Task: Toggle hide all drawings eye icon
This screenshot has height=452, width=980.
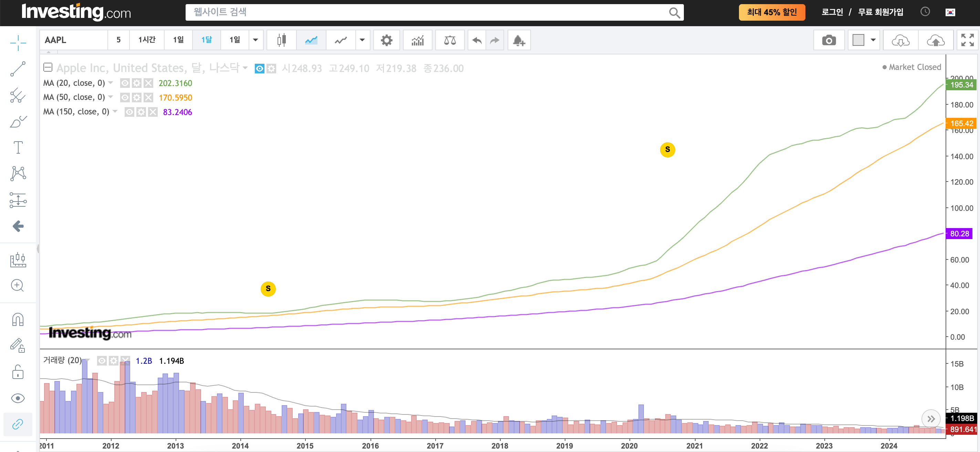Action: coord(18,398)
